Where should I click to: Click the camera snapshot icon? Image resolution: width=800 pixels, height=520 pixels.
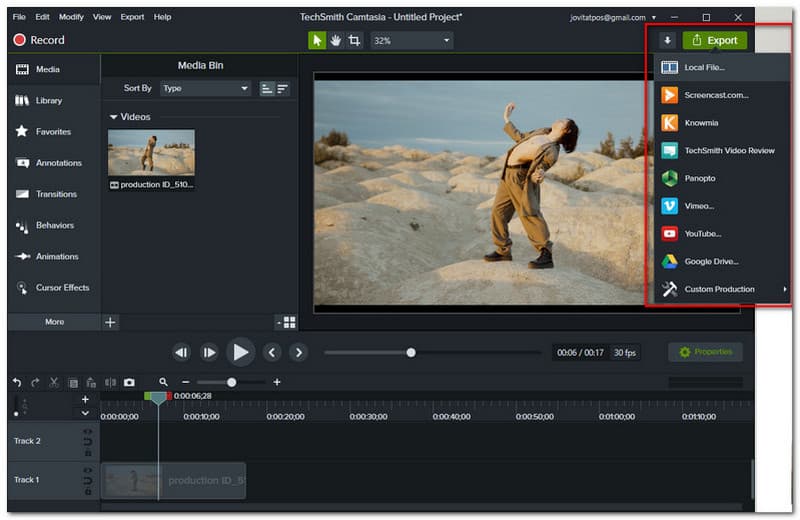pos(129,382)
